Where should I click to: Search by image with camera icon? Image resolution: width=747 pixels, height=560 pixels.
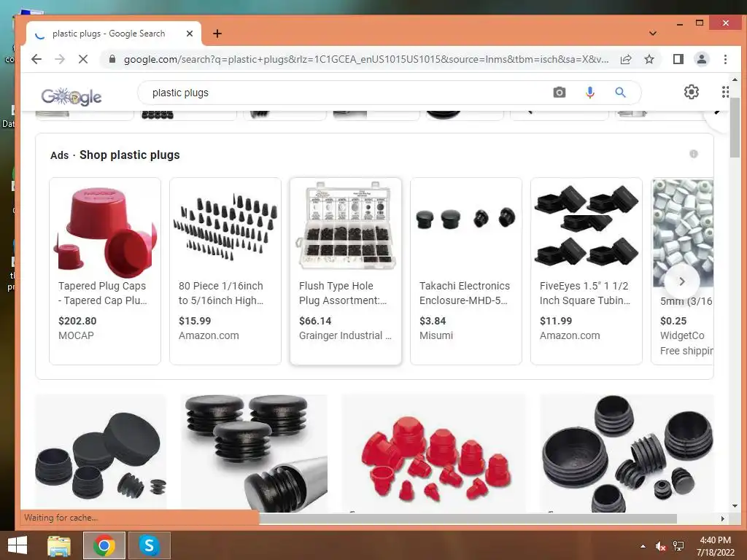[560, 93]
